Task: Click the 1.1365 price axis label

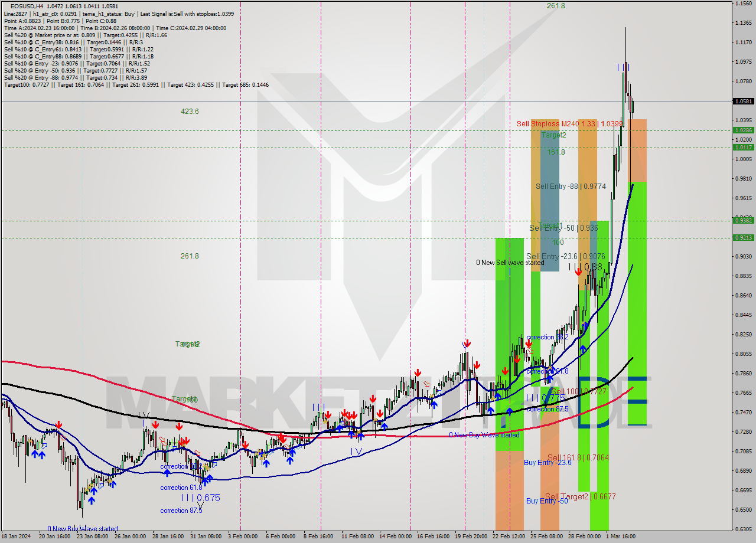Action: (744, 23)
